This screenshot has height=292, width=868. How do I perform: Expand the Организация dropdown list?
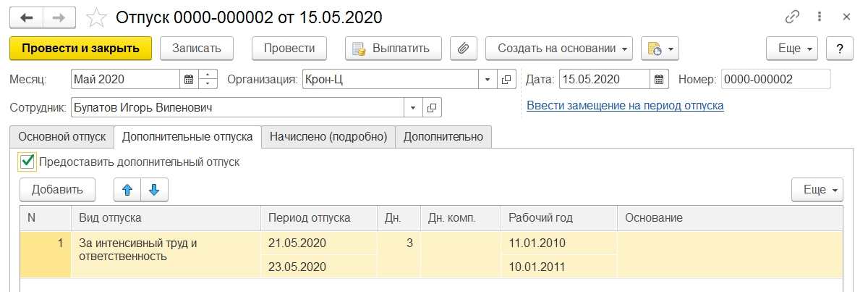point(488,80)
